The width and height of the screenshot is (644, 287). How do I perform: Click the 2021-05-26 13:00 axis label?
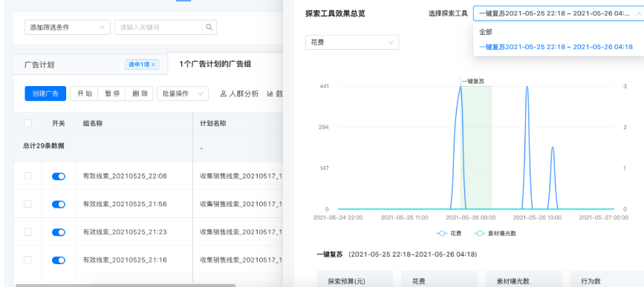click(x=538, y=218)
